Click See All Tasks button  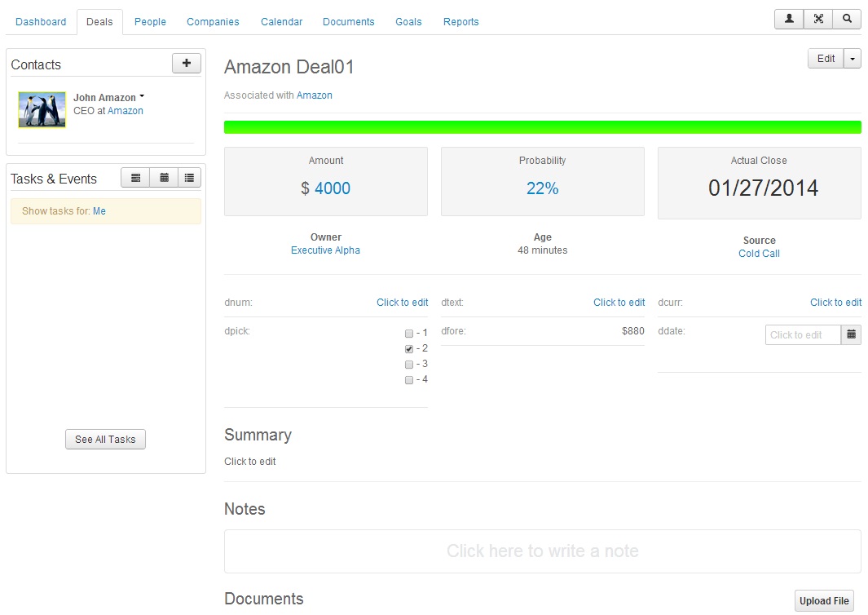(105, 440)
